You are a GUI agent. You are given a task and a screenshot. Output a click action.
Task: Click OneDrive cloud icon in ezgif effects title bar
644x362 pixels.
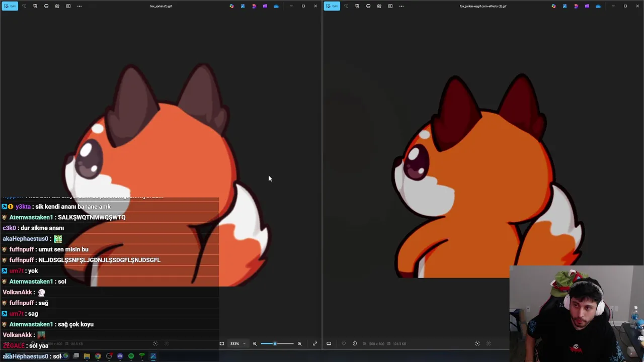[x=598, y=6]
